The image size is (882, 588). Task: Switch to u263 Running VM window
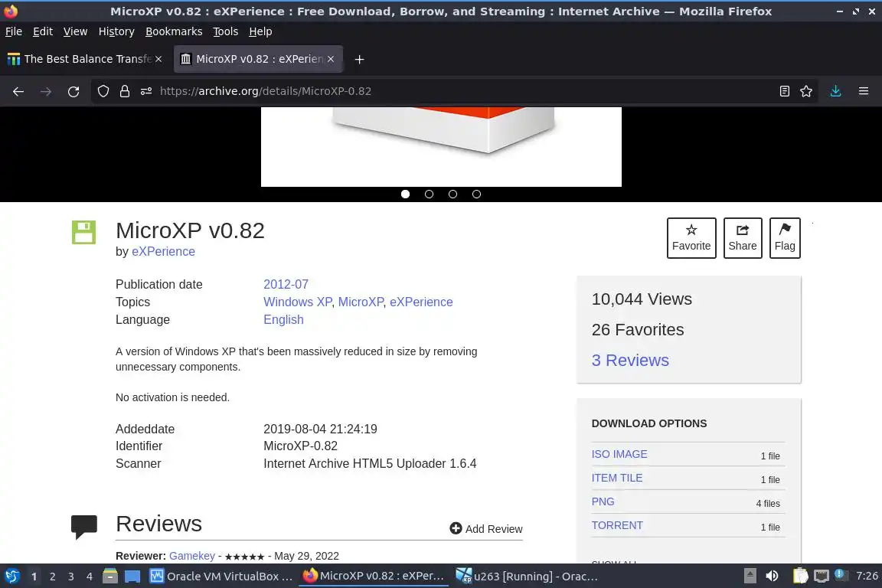pyautogui.click(x=527, y=577)
